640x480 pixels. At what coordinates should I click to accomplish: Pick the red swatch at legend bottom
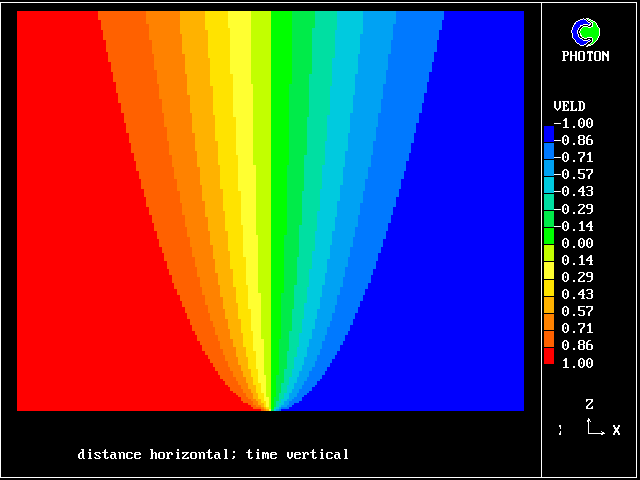point(548,355)
